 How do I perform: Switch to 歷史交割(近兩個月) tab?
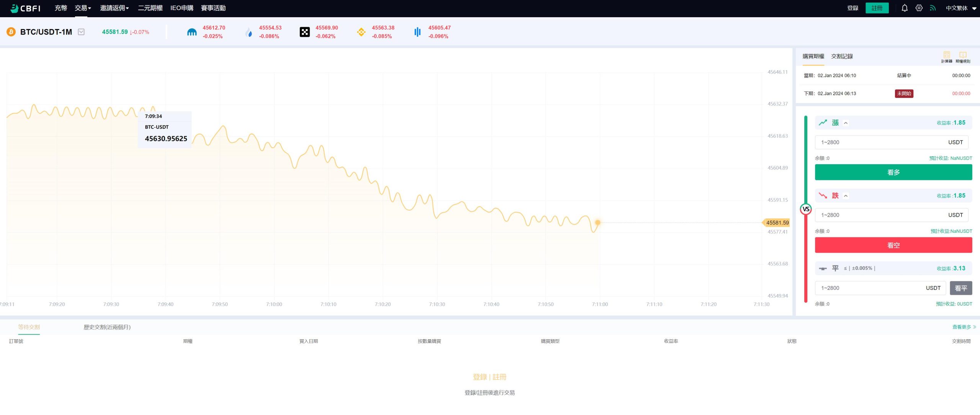click(x=107, y=327)
